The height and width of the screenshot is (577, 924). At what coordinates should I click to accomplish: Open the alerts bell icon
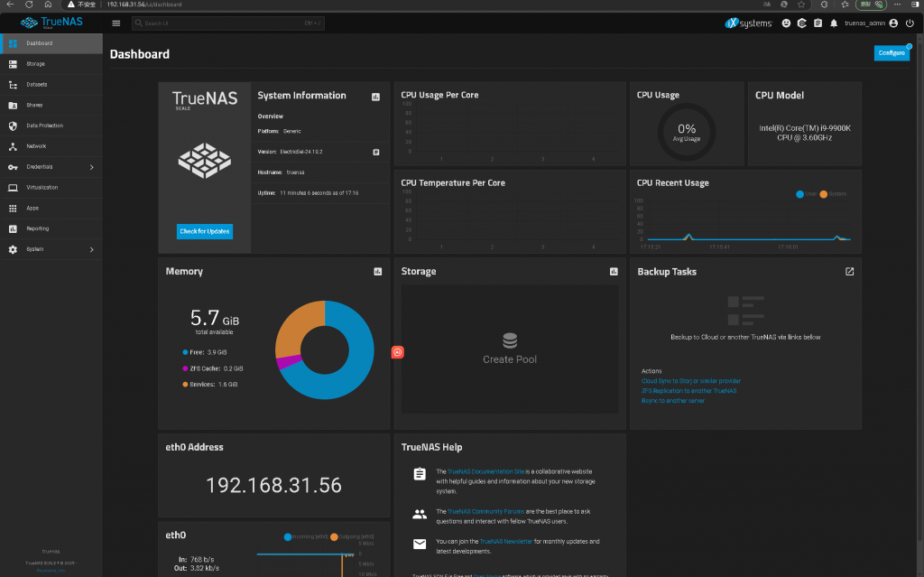point(834,23)
